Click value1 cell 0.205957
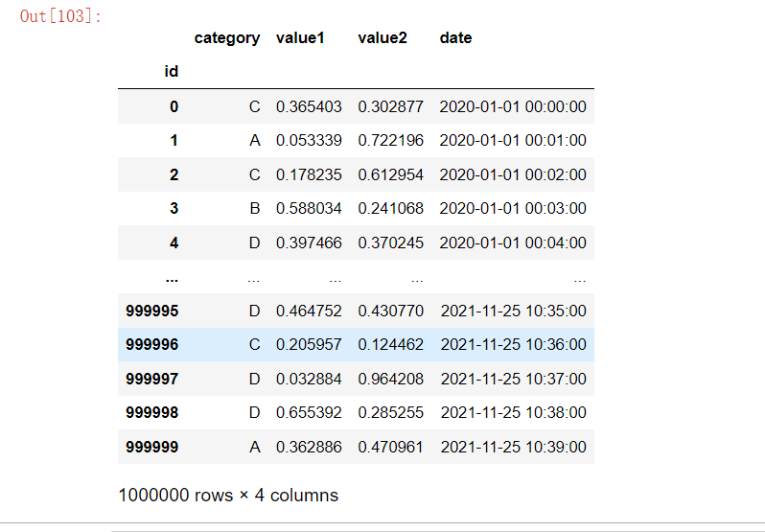Image resolution: width=765 pixels, height=532 pixels. pos(309,345)
